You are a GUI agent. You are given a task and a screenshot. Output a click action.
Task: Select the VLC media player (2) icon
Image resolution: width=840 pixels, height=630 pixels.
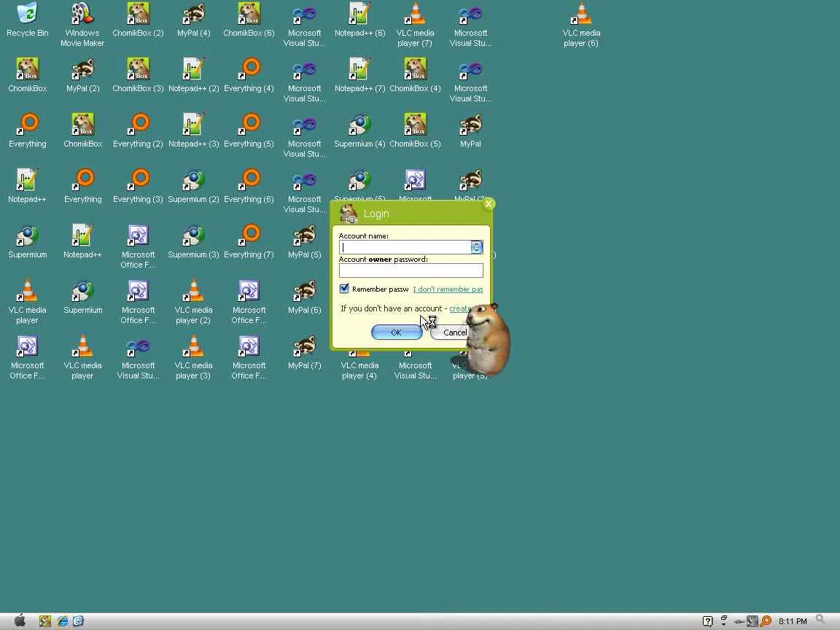(x=193, y=302)
